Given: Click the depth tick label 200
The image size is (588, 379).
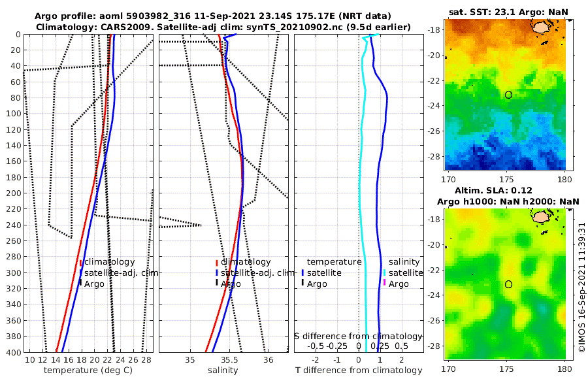Looking at the screenshot, I should [13, 193].
